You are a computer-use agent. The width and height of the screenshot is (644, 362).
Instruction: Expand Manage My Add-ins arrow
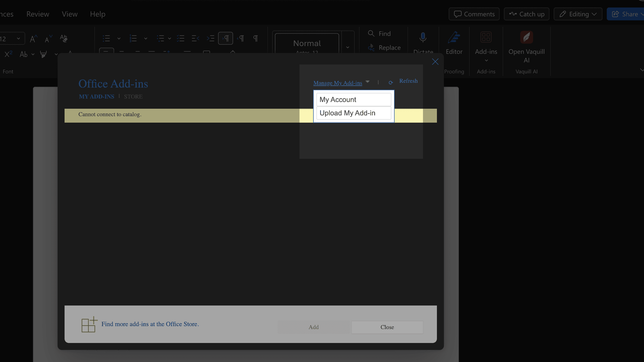[x=368, y=82]
